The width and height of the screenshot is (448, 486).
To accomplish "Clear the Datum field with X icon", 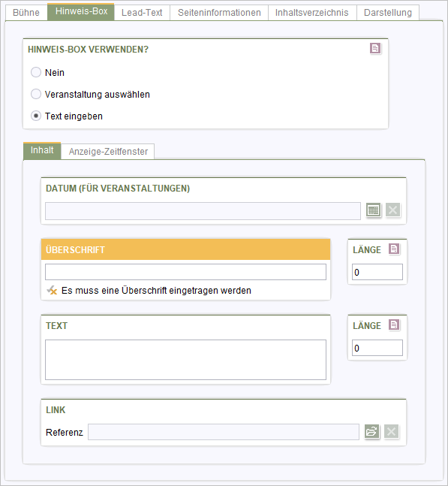I will [393, 210].
